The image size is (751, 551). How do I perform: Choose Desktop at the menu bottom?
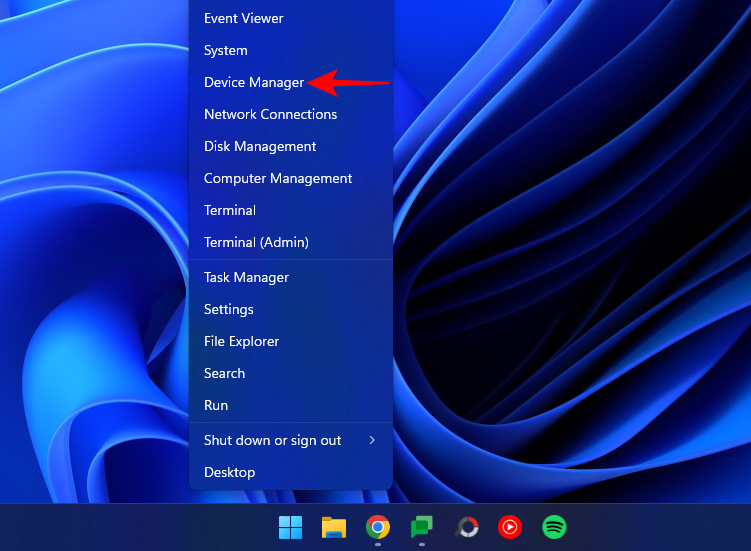pos(229,472)
